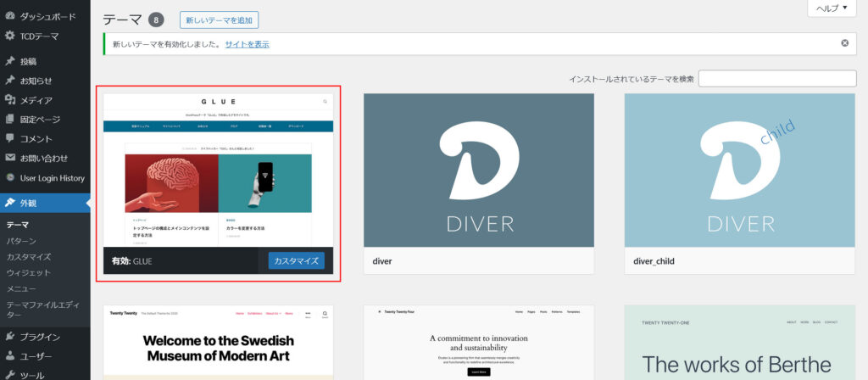
Task: Open the カスタマイズ submenu item
Action: (x=29, y=257)
